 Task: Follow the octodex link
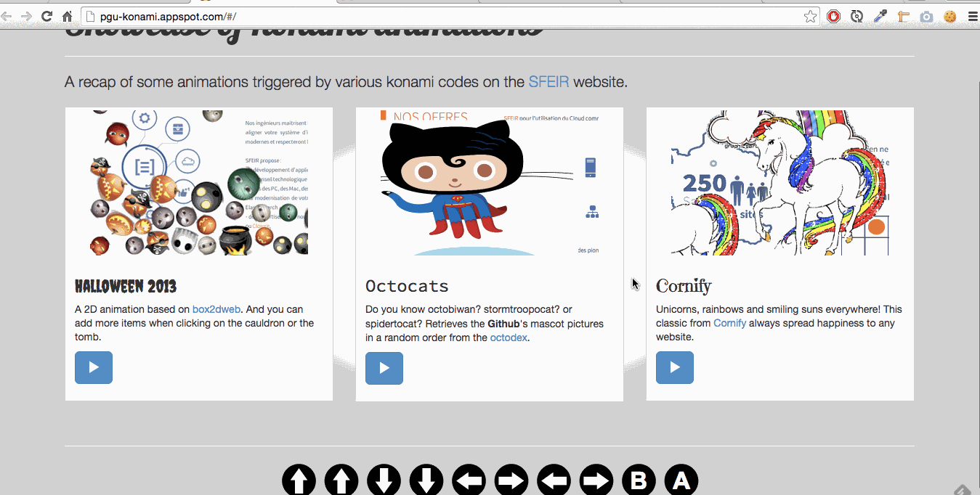click(x=509, y=337)
